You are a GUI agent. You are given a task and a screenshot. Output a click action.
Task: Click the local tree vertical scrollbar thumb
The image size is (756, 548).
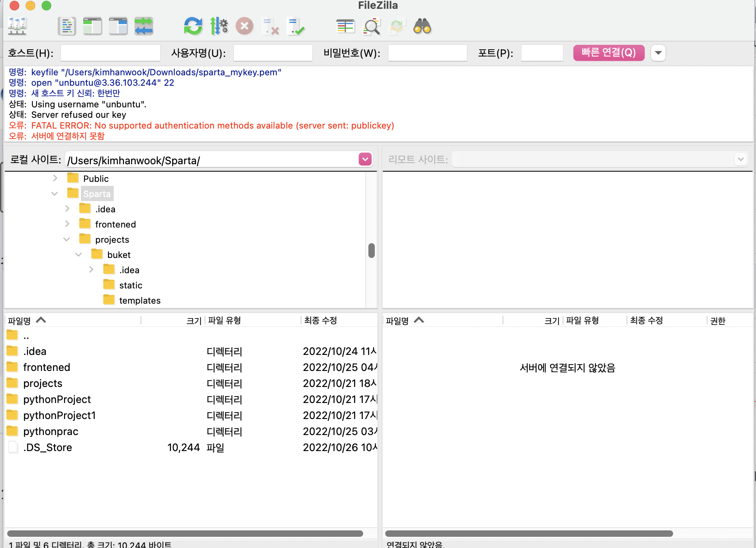(372, 250)
